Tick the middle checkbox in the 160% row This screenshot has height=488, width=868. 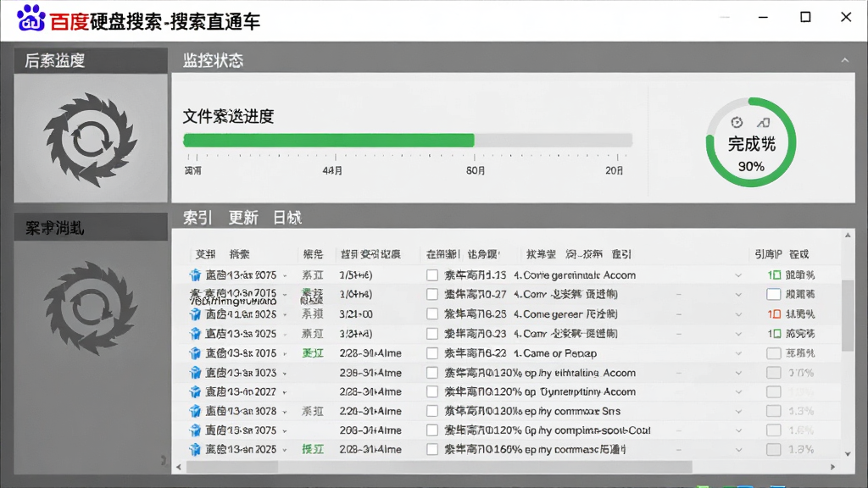432,449
